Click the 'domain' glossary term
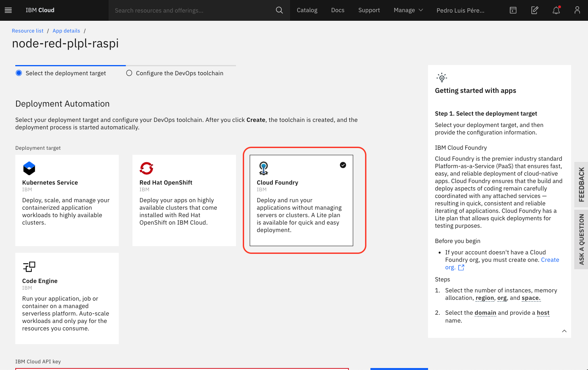 tap(485, 313)
